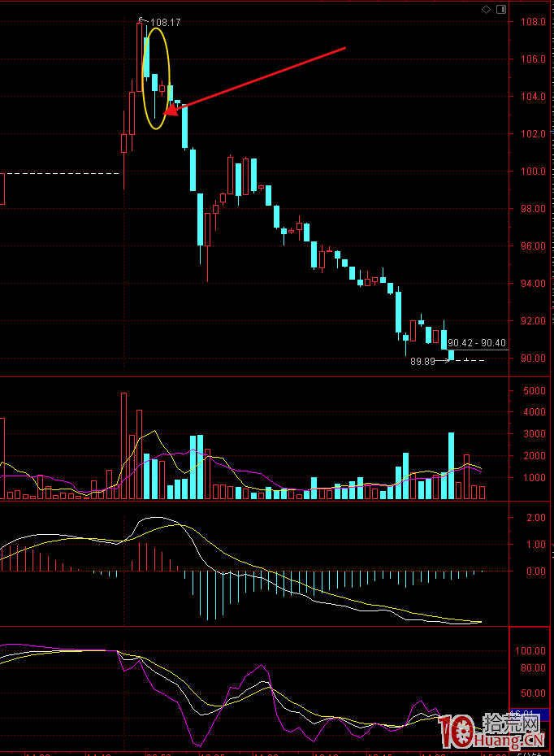Click the 80.00 oscillator axis label
554x756 pixels.
click(x=533, y=667)
